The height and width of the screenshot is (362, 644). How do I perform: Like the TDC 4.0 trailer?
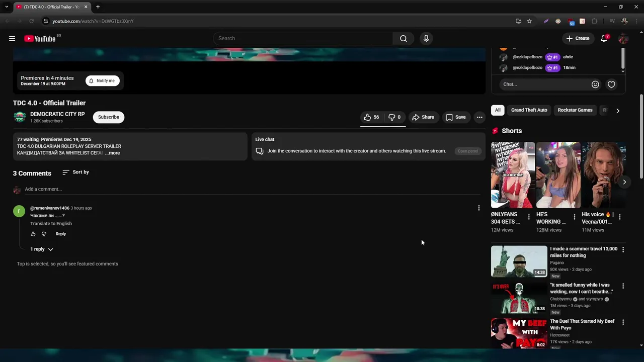pos(371,117)
